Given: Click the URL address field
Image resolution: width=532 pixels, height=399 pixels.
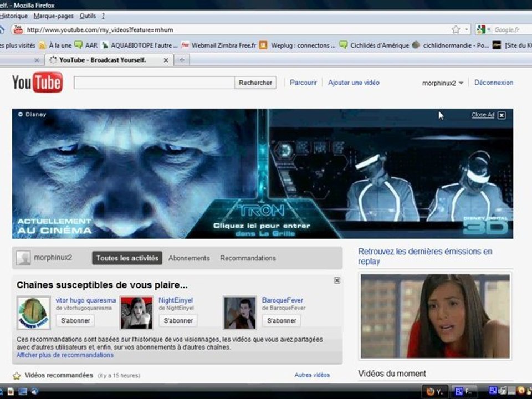Looking at the screenshot, I should (238, 30).
